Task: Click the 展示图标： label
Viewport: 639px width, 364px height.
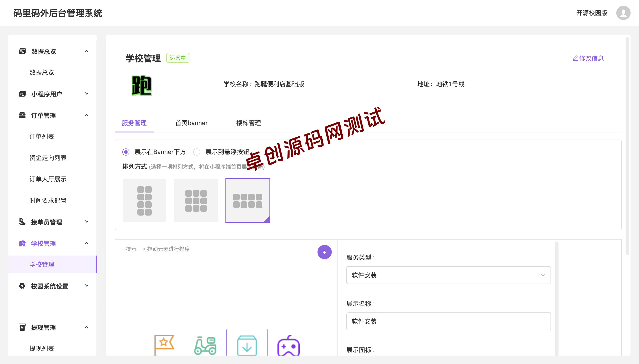Action: coord(360,350)
